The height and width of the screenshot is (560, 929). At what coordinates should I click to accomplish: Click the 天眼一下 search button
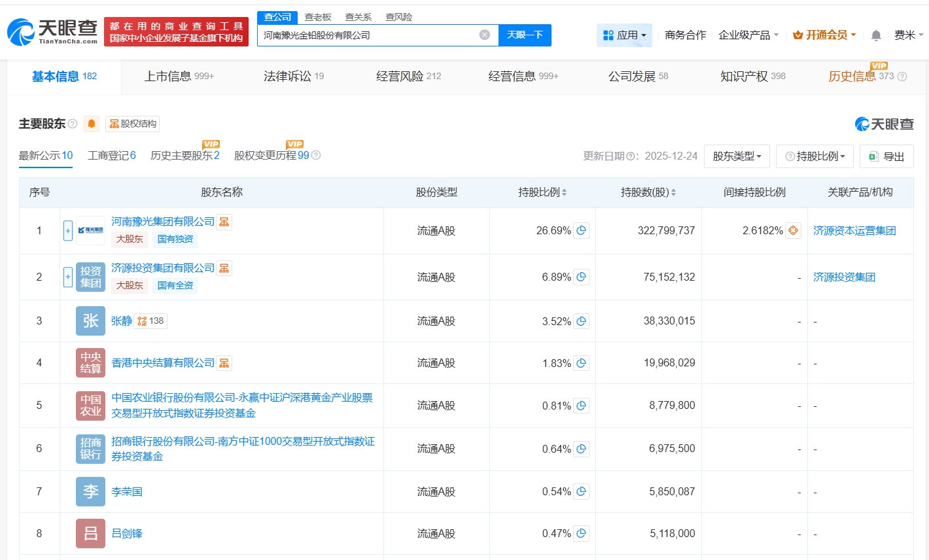[525, 35]
